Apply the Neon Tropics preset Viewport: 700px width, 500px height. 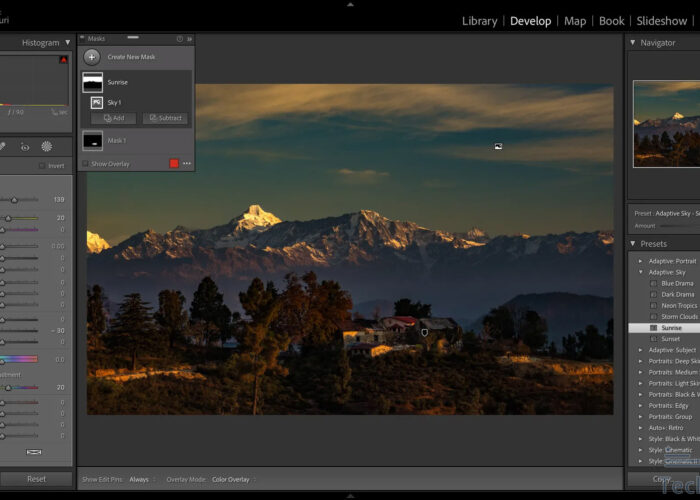(679, 306)
